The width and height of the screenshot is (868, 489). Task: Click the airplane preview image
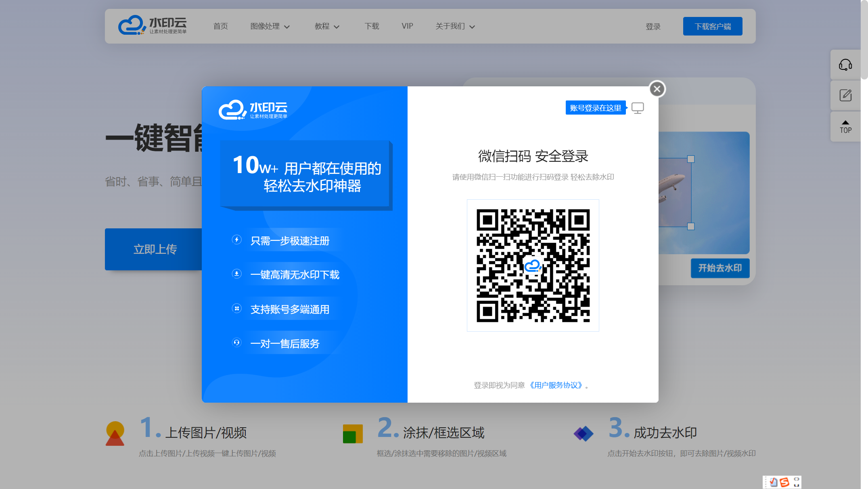704,193
